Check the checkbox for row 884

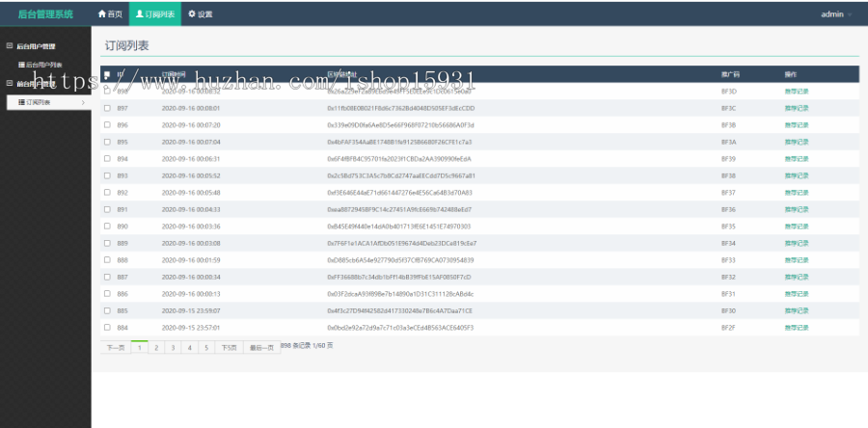coord(107,328)
